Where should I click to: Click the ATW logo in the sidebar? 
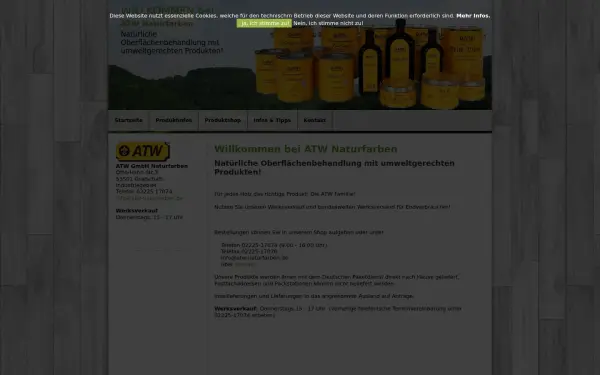tap(143, 151)
